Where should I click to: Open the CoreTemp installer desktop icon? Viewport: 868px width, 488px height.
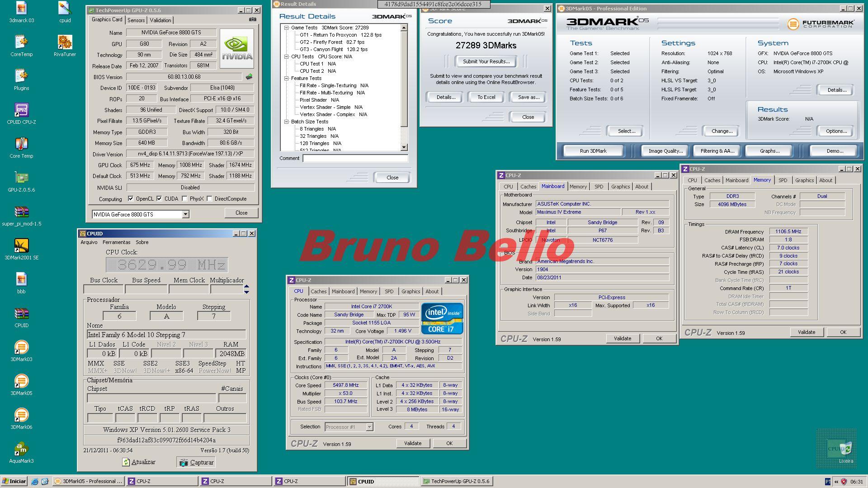click(21, 46)
